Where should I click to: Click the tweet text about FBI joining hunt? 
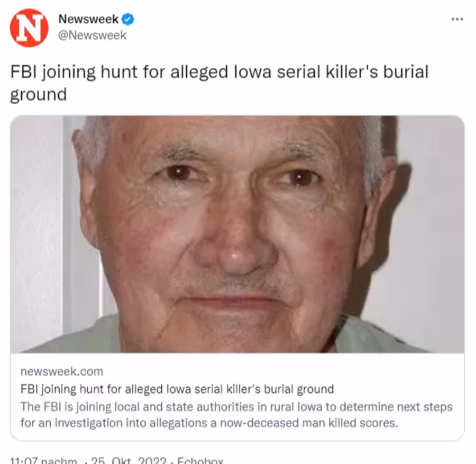tap(219, 83)
